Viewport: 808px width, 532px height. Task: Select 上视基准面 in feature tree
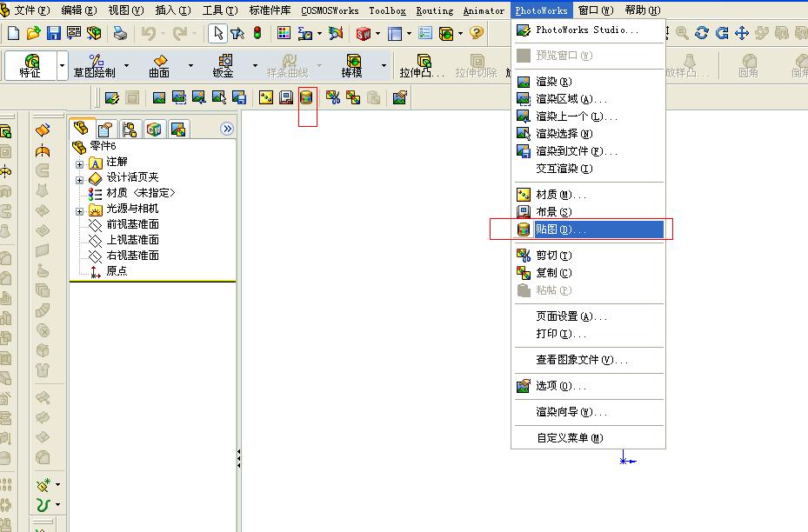coord(132,239)
